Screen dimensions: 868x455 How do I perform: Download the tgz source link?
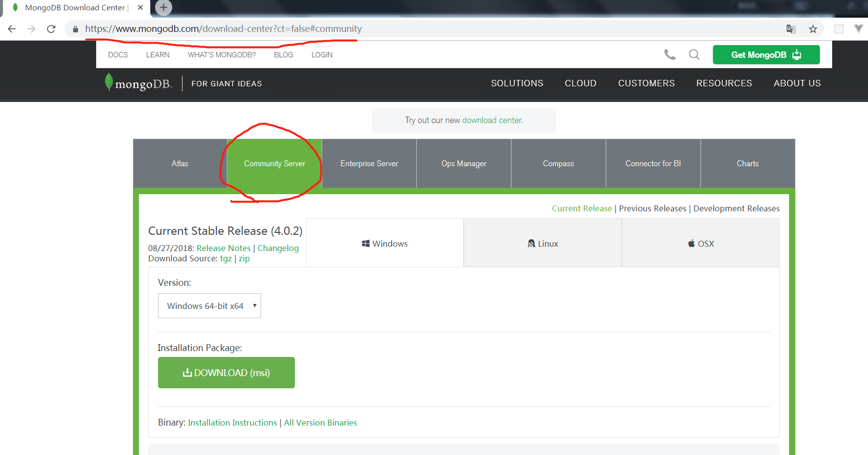(226, 259)
